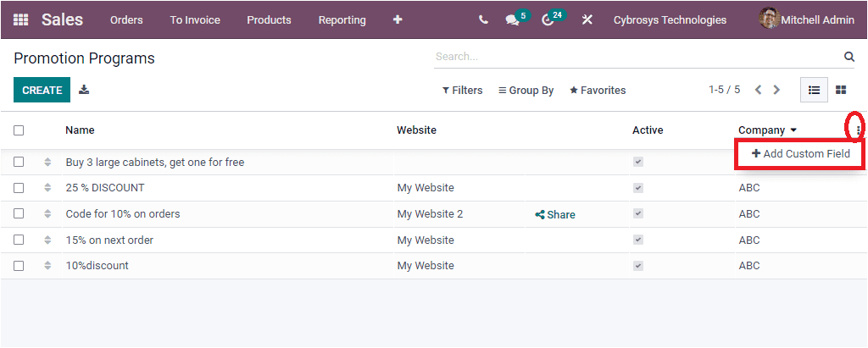
Task: Check the 10%discount row box
Action: click(19, 266)
